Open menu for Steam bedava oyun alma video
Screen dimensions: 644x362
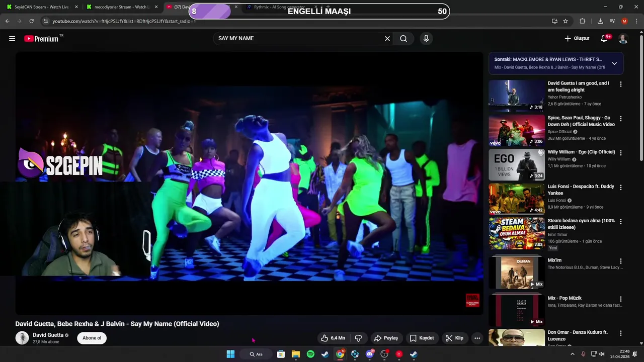click(x=621, y=222)
